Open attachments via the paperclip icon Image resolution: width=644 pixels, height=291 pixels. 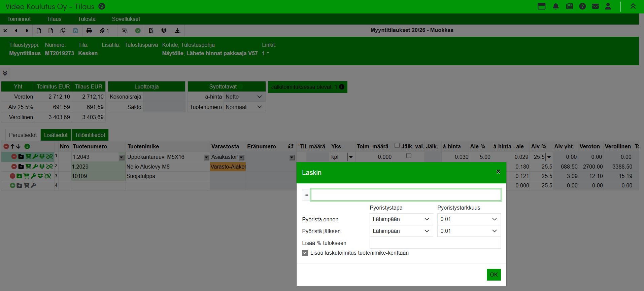[102, 31]
